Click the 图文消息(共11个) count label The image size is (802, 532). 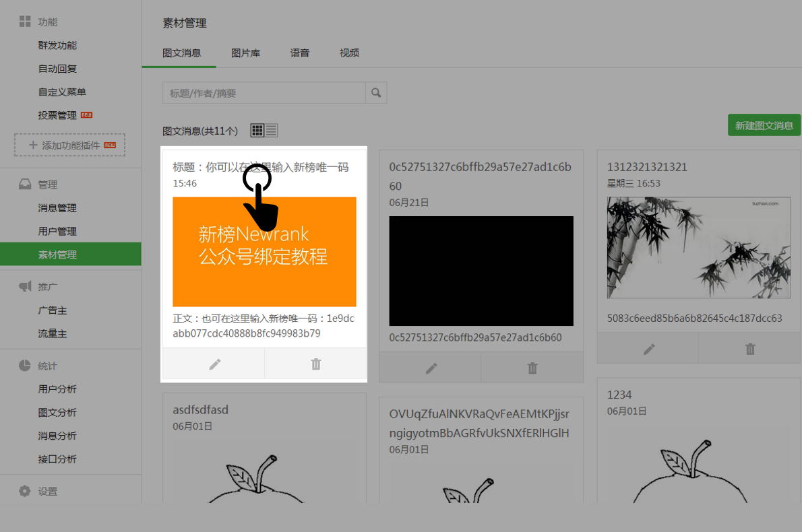(200, 131)
